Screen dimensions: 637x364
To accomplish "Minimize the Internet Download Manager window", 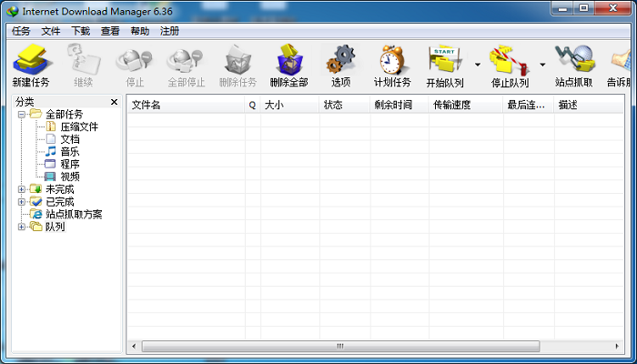I will (563, 8).
